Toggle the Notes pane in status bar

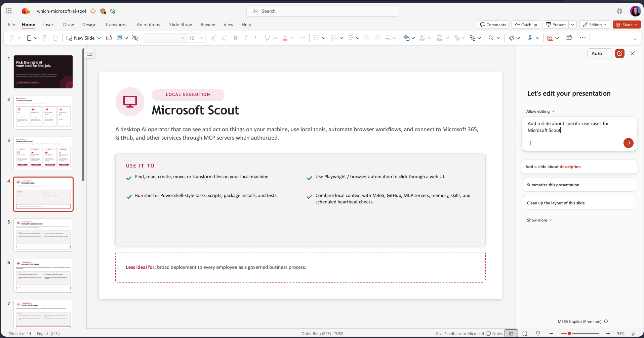point(495,334)
